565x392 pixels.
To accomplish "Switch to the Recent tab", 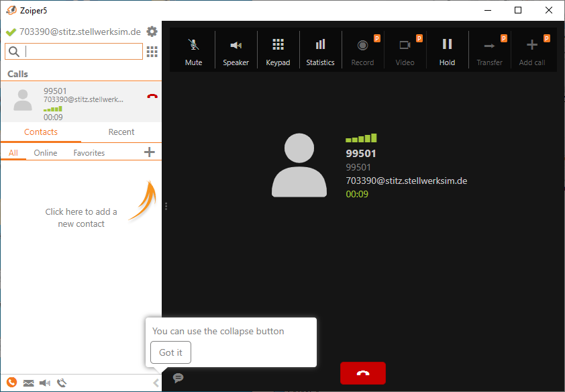I will tap(121, 132).
